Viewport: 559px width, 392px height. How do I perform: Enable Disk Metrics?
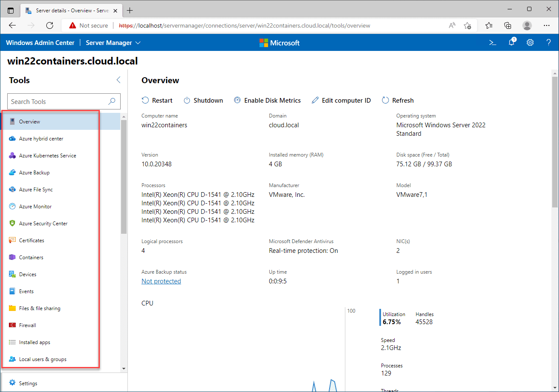[x=267, y=101]
